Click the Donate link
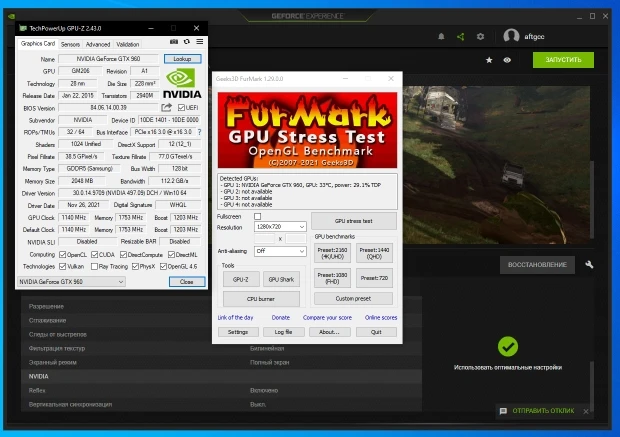The width and height of the screenshot is (620, 437). point(281,317)
